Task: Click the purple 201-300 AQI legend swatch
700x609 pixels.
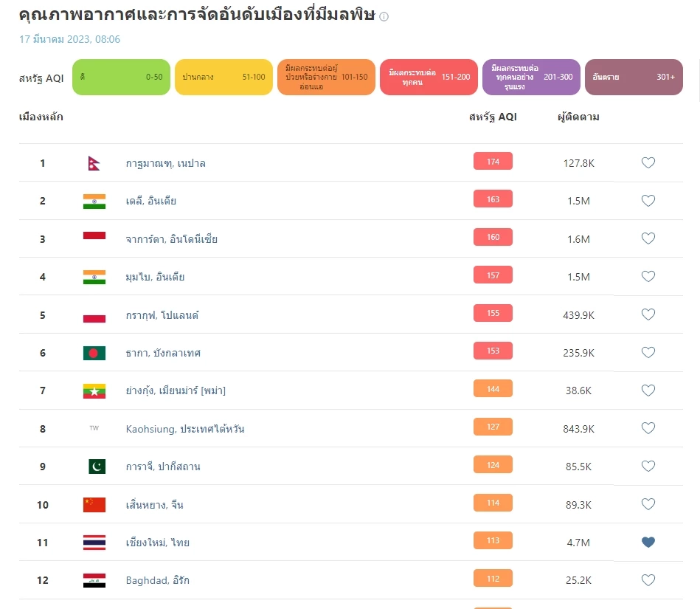Action: click(x=531, y=77)
